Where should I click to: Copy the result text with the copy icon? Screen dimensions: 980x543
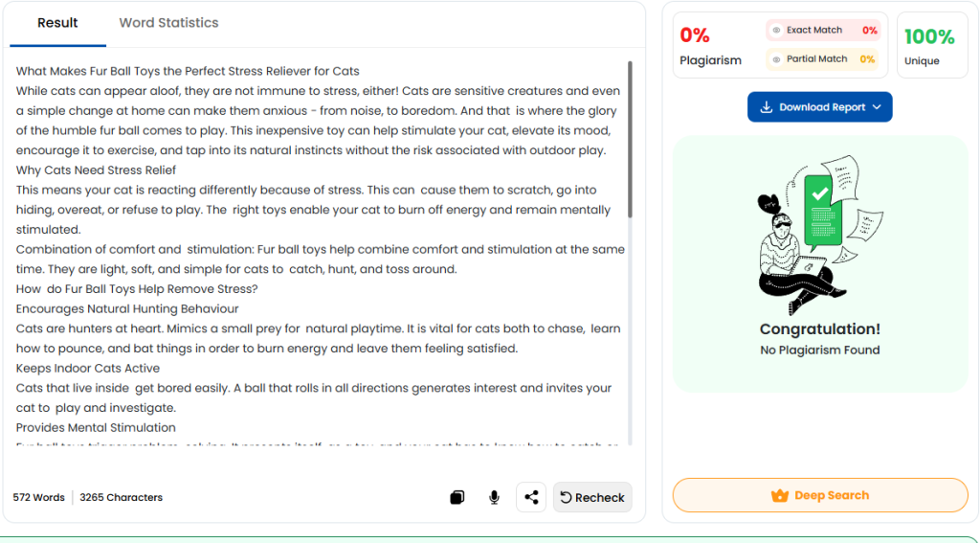tap(457, 497)
